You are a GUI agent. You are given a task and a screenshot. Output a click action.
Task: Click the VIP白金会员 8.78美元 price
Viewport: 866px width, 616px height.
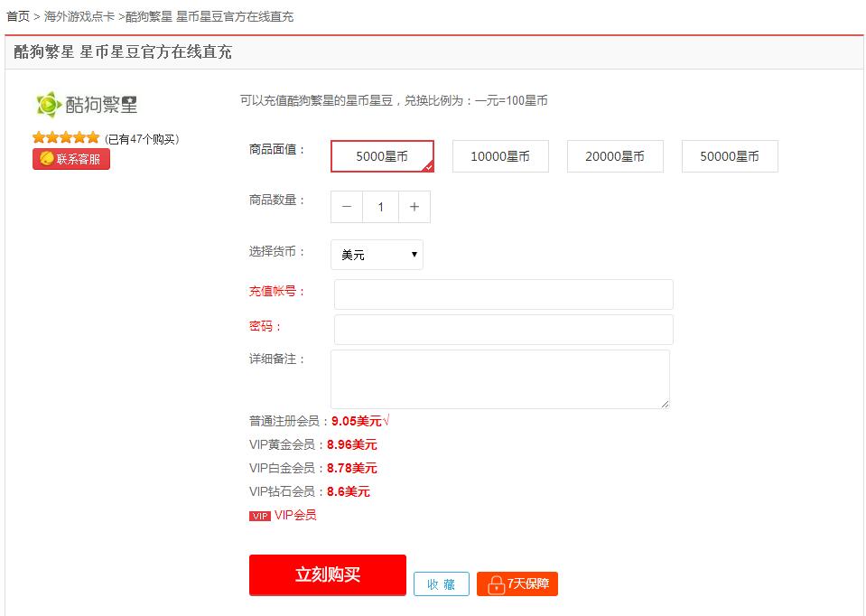pos(352,468)
